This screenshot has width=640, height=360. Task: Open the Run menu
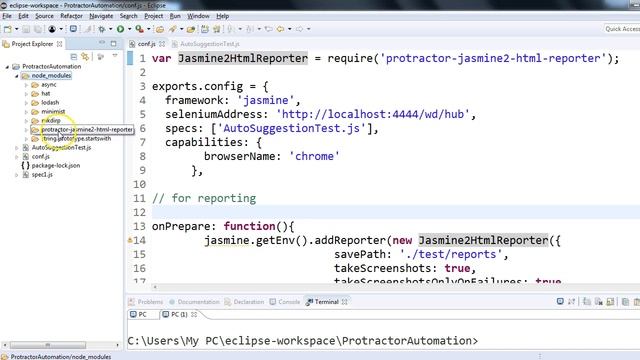[x=175, y=16]
